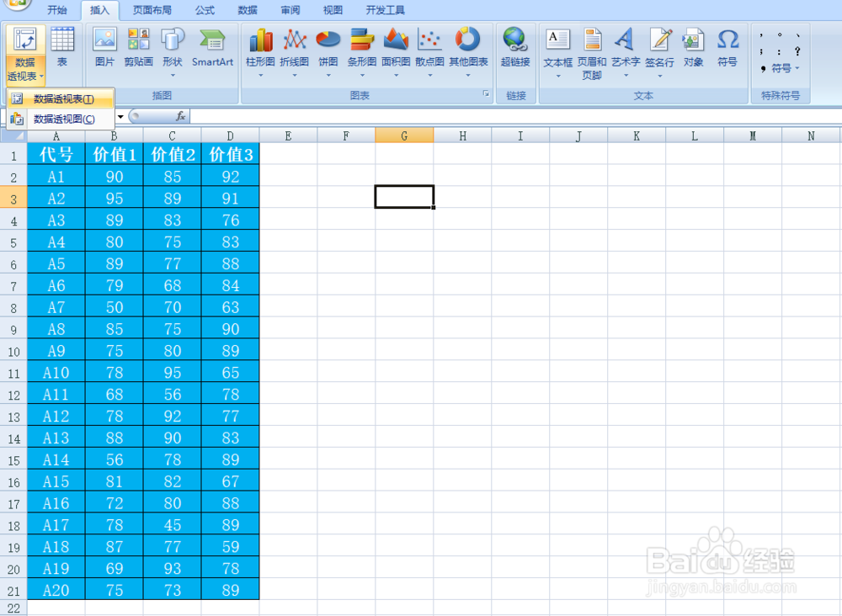Select the 代号 header cell
842x616 pixels.
click(56, 155)
